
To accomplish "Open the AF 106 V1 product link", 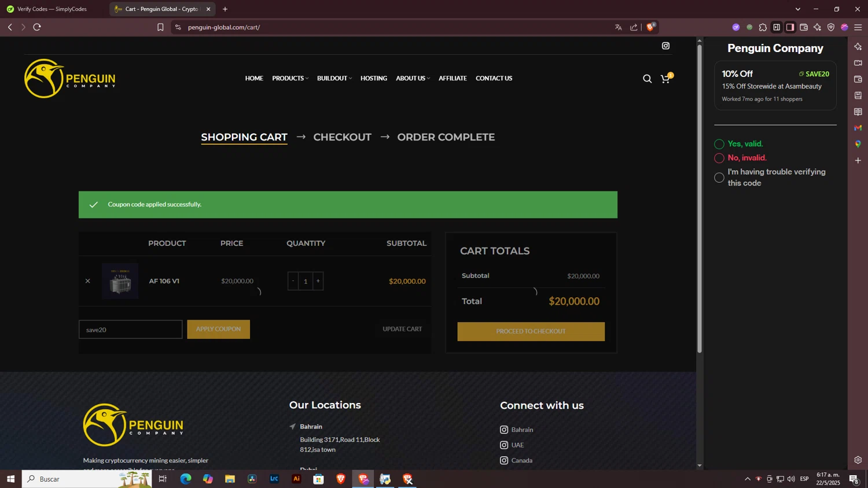I will pos(164,281).
